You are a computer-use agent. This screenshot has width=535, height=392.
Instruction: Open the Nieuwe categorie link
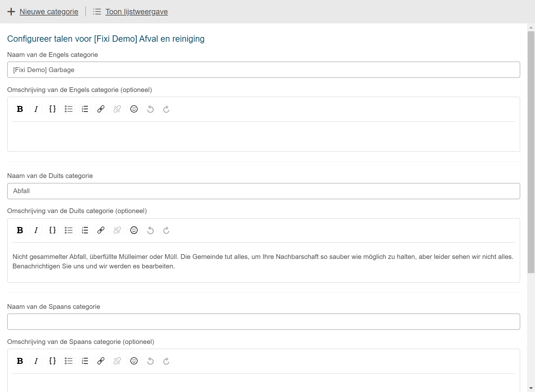click(49, 12)
